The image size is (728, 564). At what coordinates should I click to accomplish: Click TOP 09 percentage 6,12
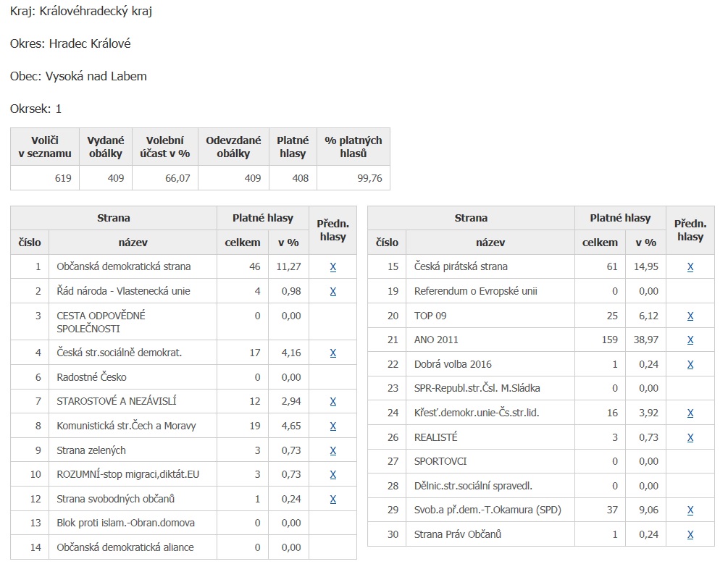pos(648,316)
